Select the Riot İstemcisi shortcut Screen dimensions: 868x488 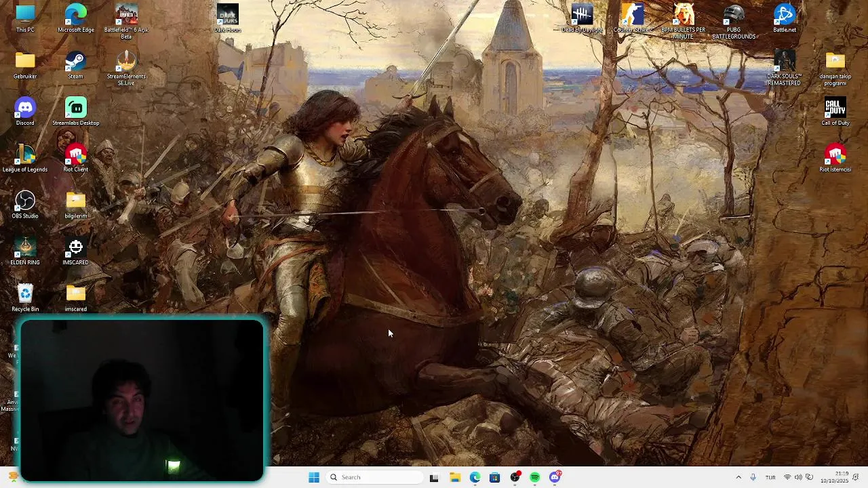(x=835, y=158)
